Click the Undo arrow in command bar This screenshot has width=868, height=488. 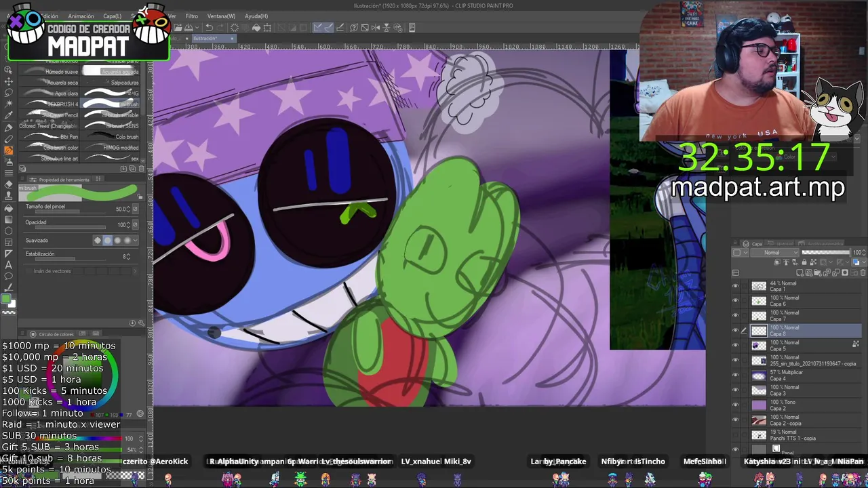tap(210, 28)
